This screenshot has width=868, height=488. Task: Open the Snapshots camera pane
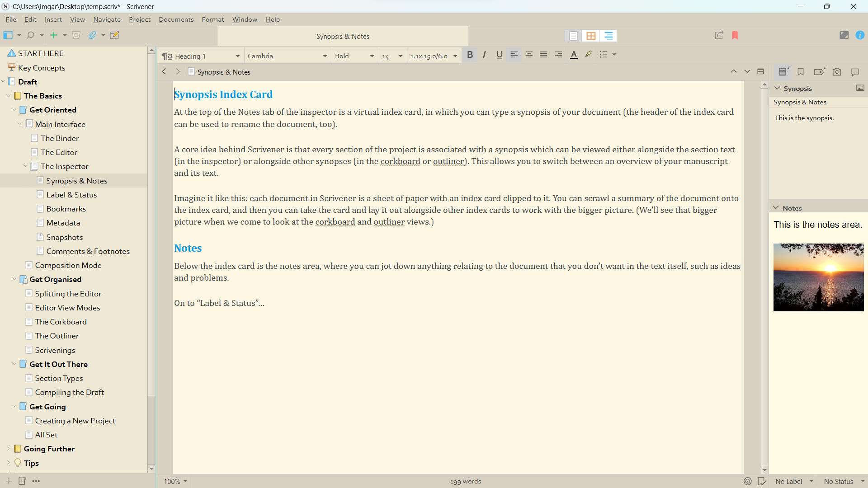[837, 72]
